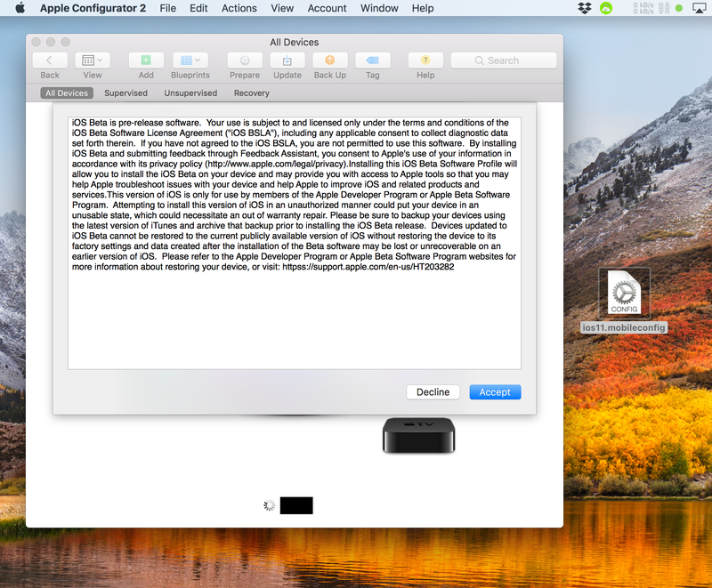
Task: Open the Account menu
Action: [x=327, y=8]
